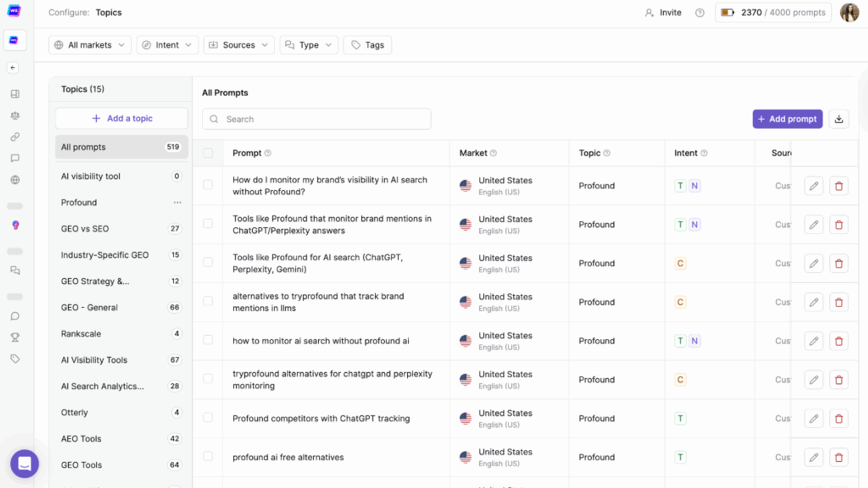Click the collapse sidebar back arrow
The height and width of the screenshot is (488, 868).
click(13, 68)
